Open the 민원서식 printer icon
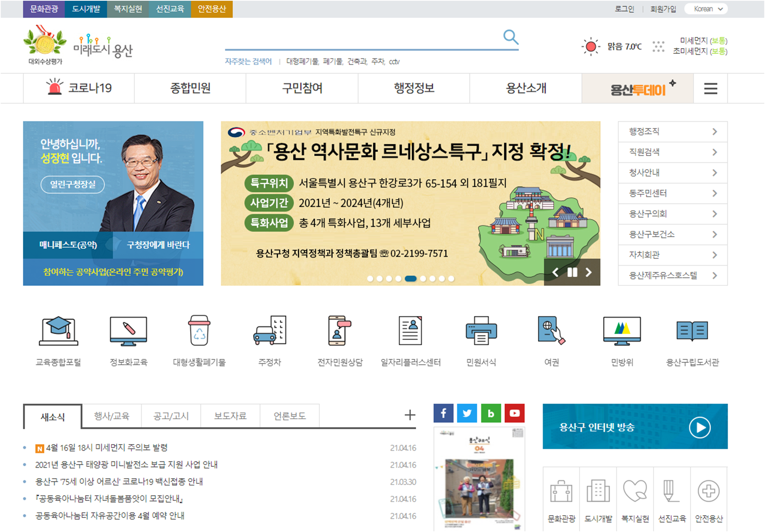This screenshot has width=765, height=532. [x=481, y=331]
